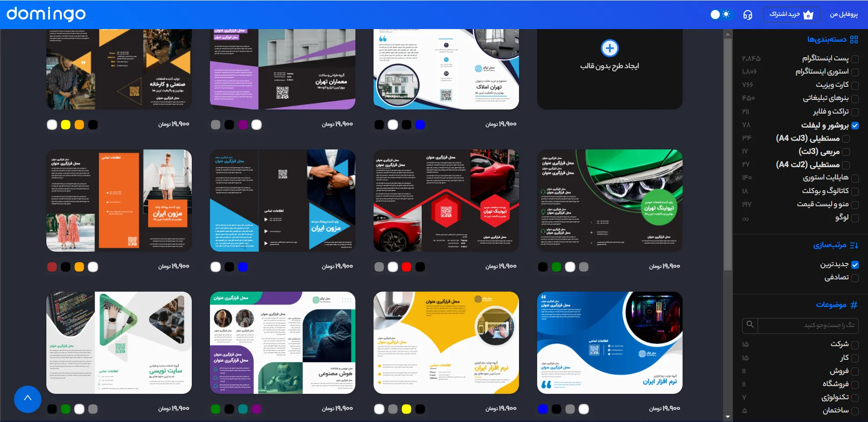868x422 pixels.
Task: Click ایجاد طرح بدون قالب text
Action: (x=609, y=66)
